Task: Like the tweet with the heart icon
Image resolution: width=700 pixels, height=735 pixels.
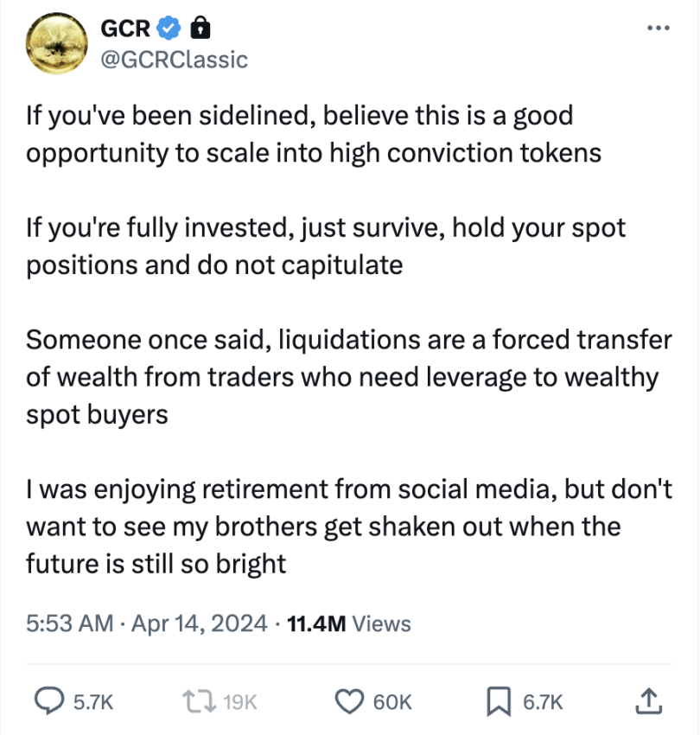Action: pyautogui.click(x=350, y=703)
